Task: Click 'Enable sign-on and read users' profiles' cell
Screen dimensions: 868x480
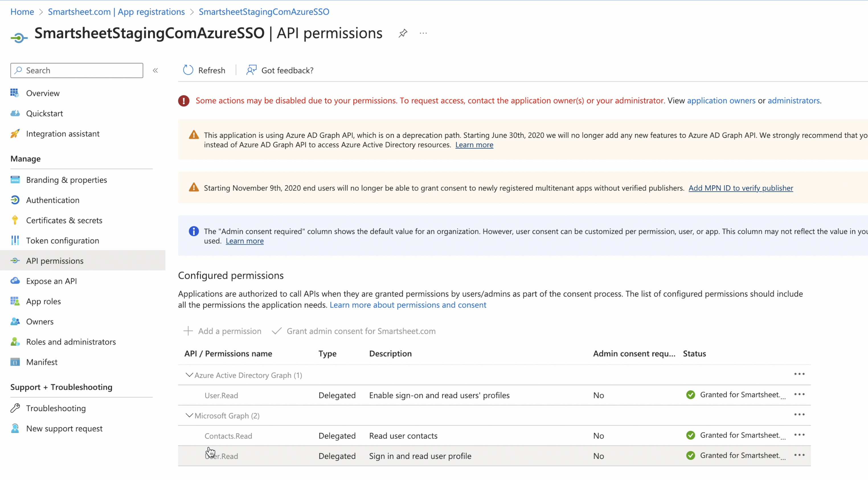Action: click(x=439, y=395)
